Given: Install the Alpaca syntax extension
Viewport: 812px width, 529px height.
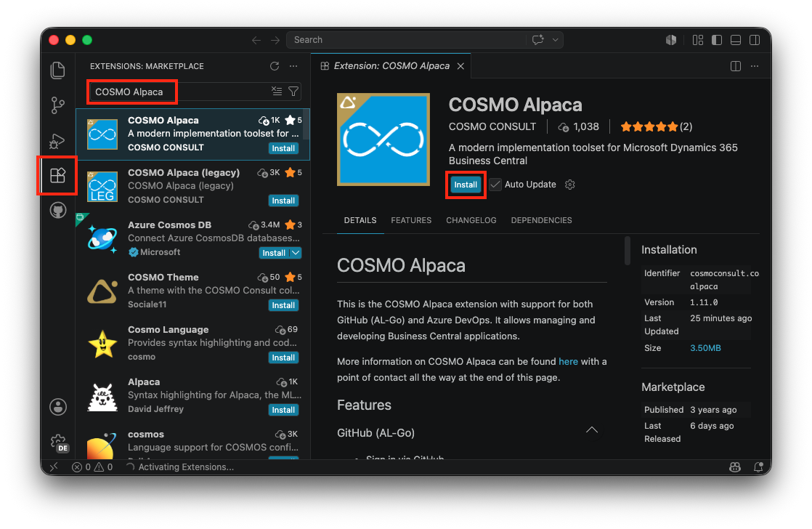Looking at the screenshot, I should click(283, 410).
